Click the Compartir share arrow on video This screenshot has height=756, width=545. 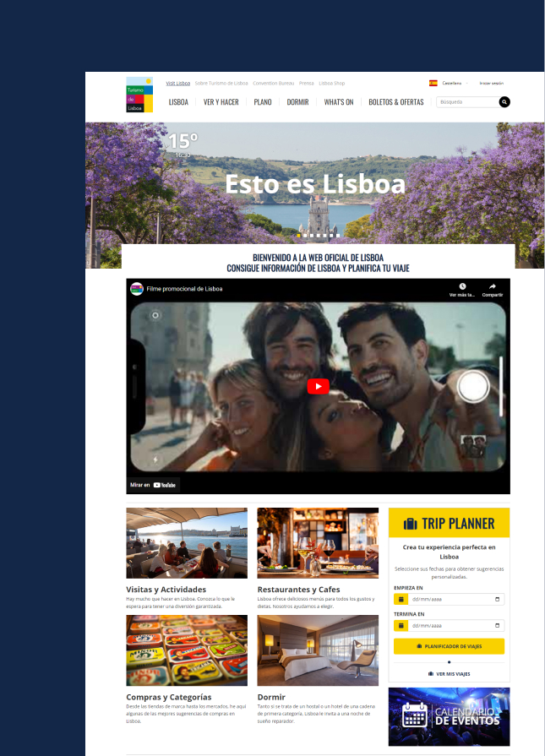point(492,287)
